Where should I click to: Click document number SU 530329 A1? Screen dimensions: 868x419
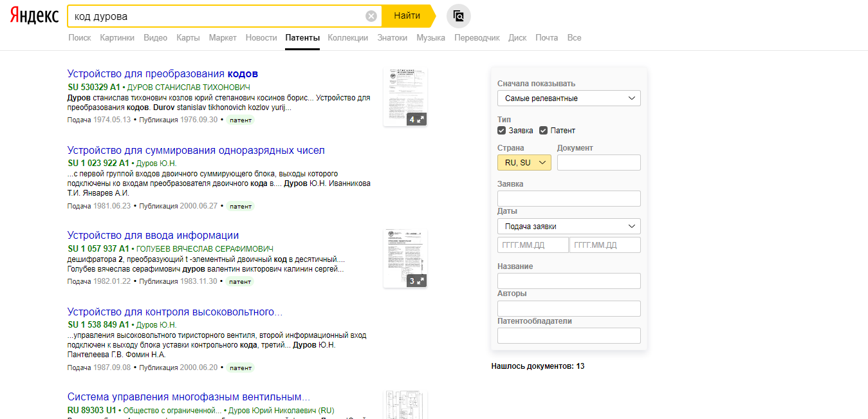point(94,87)
